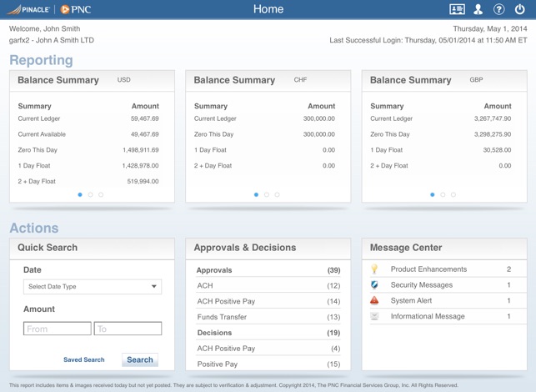Open help via question mark icon
Image resolution: width=536 pixels, height=392 pixels.
click(498, 10)
